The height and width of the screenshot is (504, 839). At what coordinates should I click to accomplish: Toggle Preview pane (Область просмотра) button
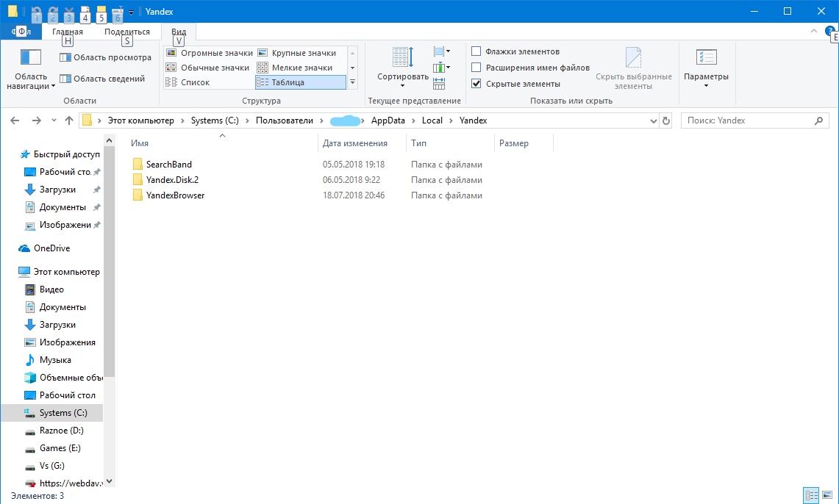tap(106, 57)
